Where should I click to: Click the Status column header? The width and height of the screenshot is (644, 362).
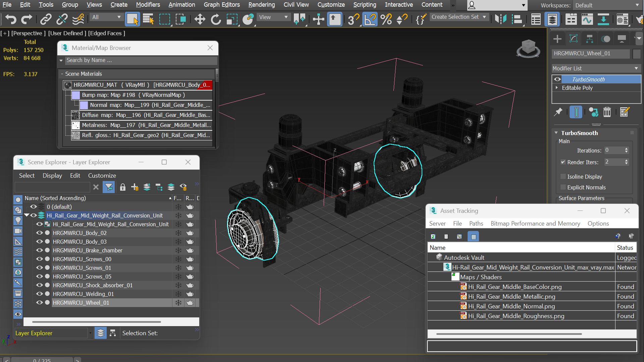(x=625, y=248)
